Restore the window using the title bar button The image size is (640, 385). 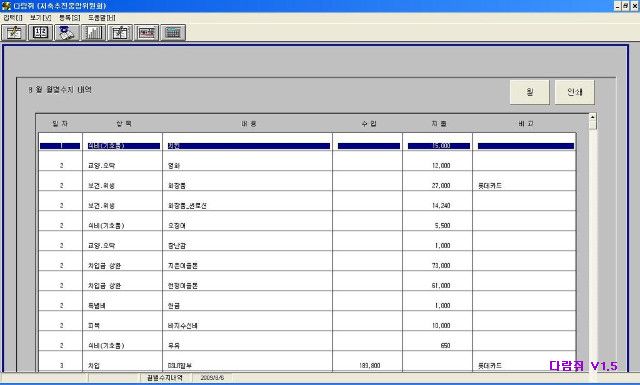625,6
